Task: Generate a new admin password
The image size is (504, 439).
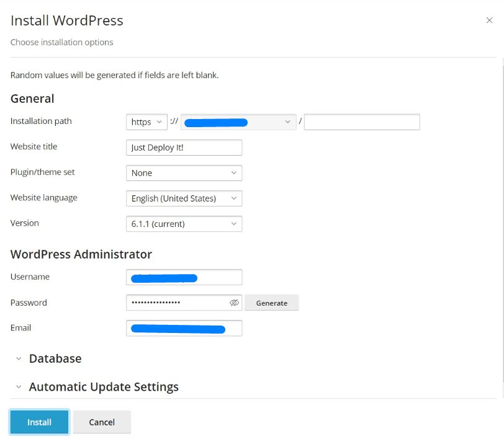Action: [271, 303]
